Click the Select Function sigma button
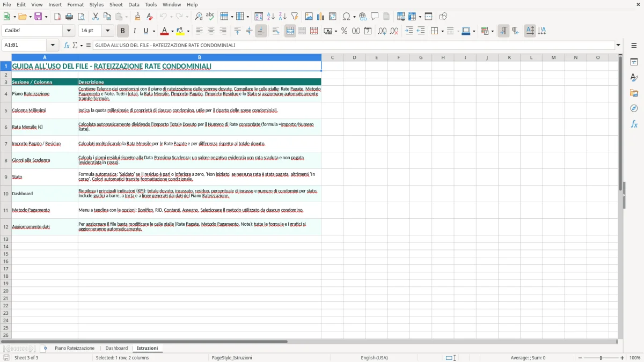Screen dimensions: 644x362 pos(75,45)
